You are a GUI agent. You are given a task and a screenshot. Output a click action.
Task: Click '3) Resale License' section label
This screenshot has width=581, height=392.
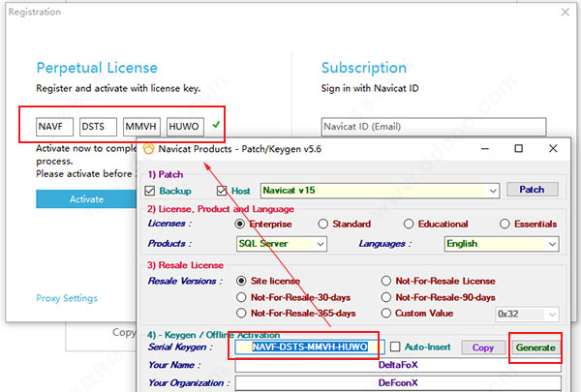[185, 265]
